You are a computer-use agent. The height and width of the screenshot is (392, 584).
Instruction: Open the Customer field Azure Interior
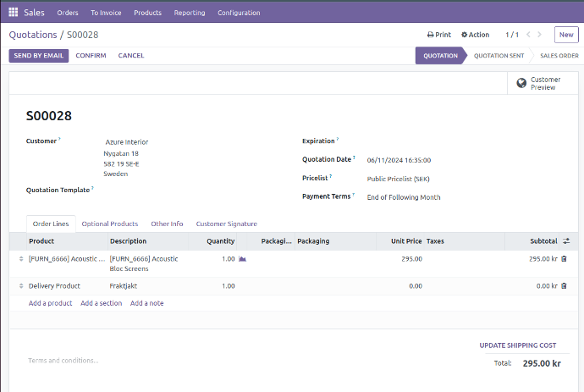127,142
